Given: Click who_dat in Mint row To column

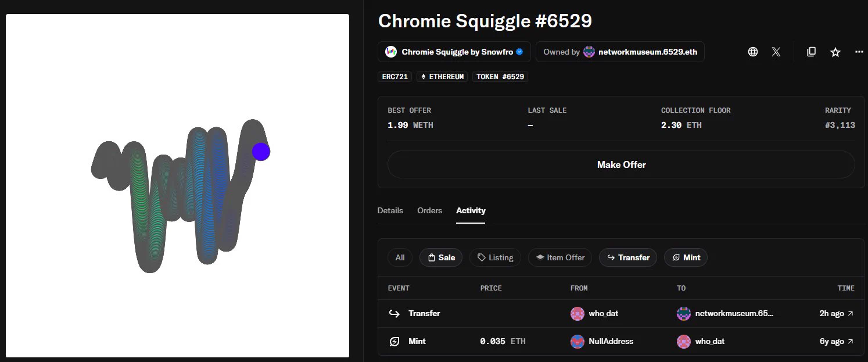Looking at the screenshot, I should click(x=709, y=341).
